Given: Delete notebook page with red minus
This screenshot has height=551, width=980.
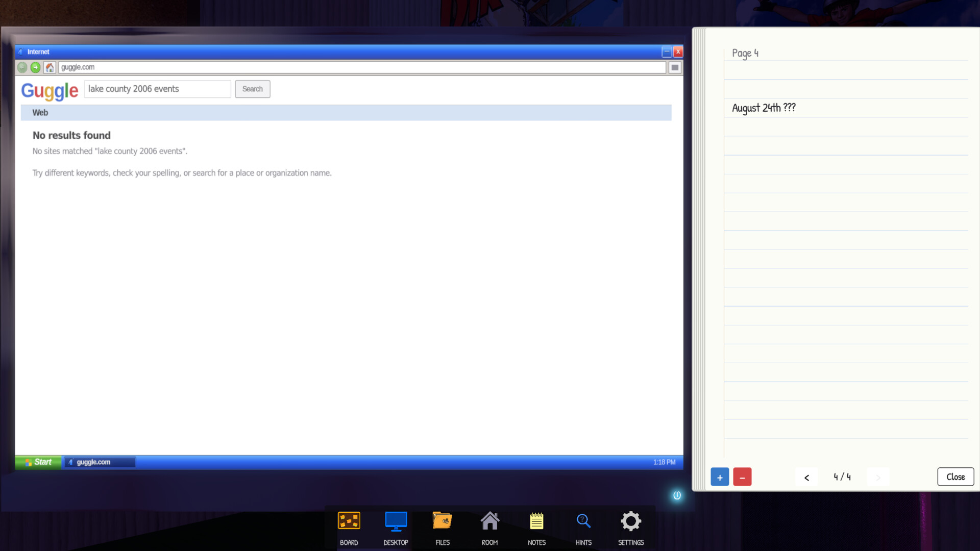Looking at the screenshot, I should [742, 477].
